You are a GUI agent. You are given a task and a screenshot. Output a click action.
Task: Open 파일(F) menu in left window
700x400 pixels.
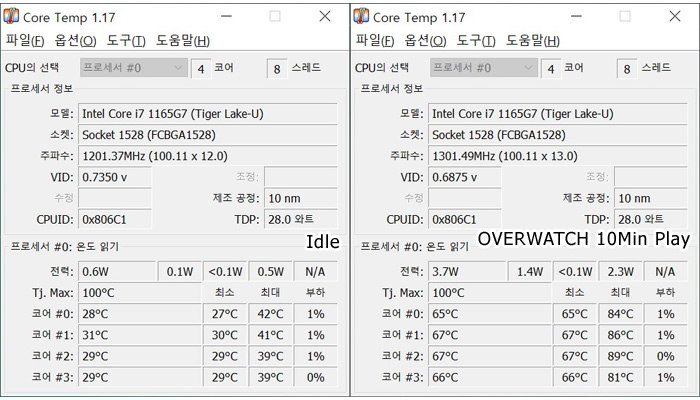pyautogui.click(x=25, y=41)
